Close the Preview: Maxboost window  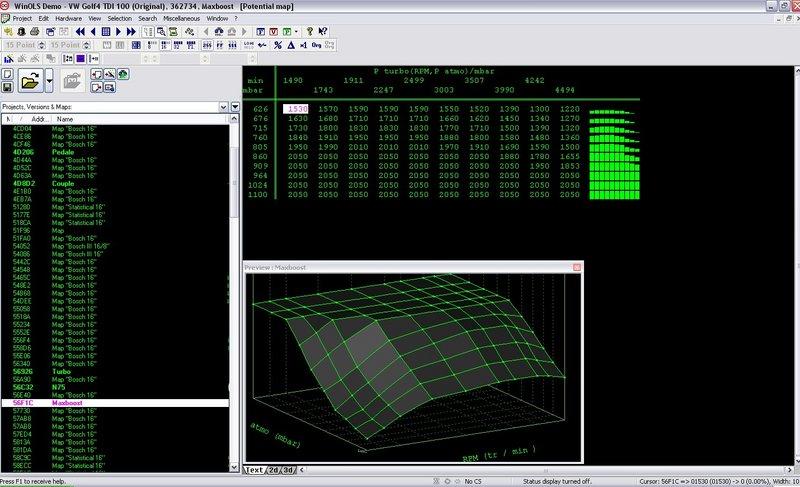577,267
